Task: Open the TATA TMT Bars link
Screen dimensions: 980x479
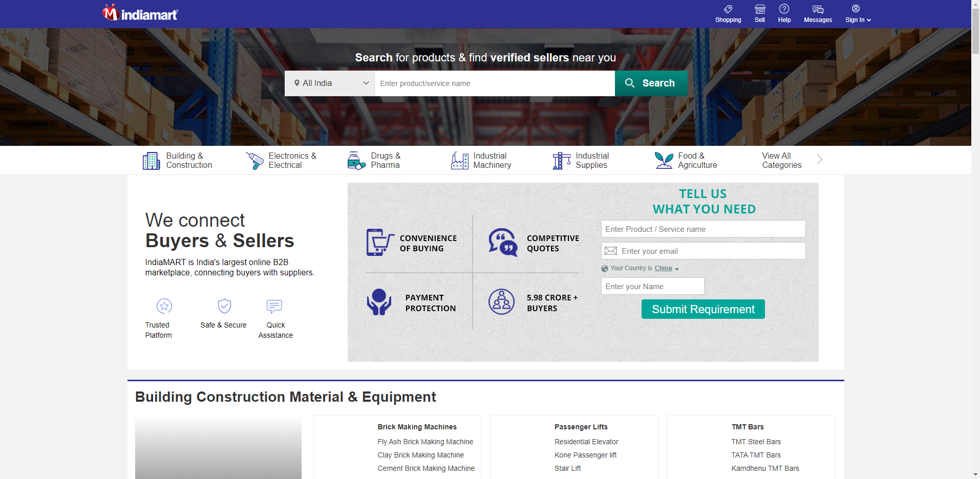Action: [756, 455]
